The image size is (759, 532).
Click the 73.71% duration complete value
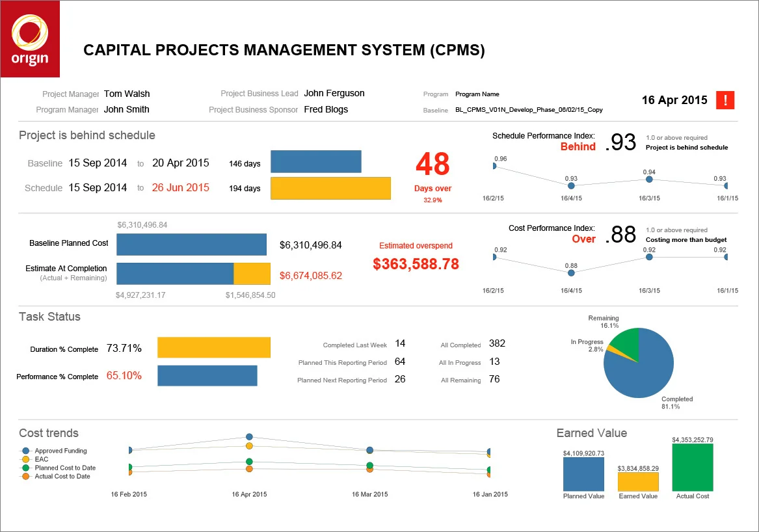tap(124, 348)
